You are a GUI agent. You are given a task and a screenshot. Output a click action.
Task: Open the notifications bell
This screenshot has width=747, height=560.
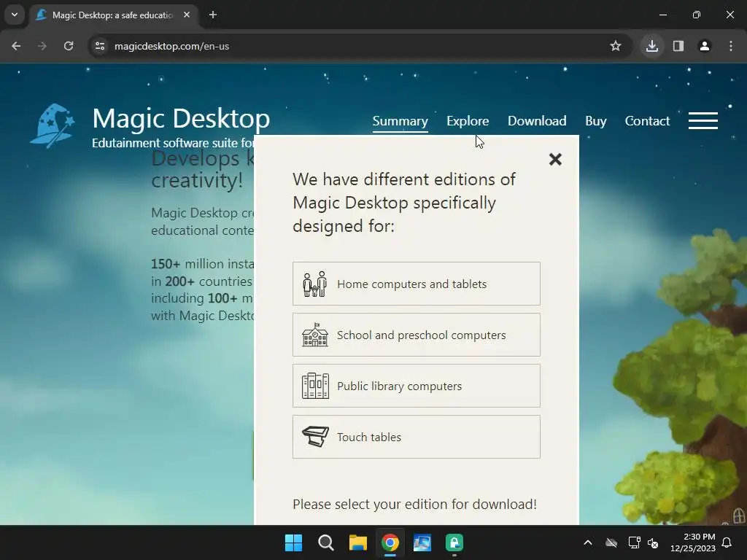(727, 542)
